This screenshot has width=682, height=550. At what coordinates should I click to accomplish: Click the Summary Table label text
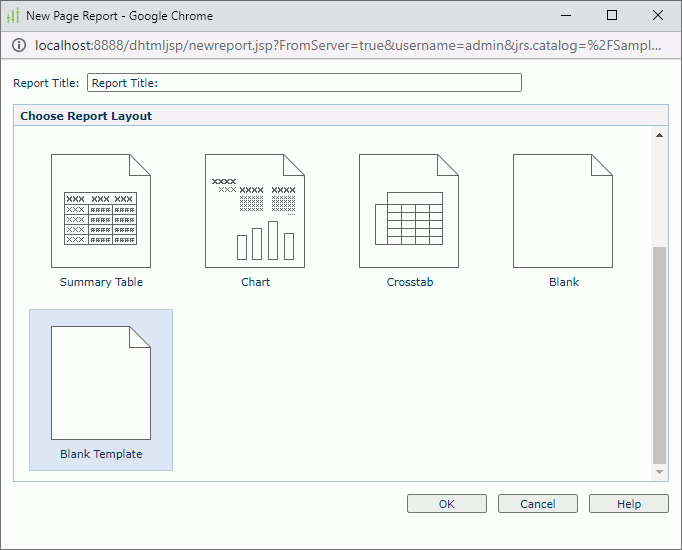pyautogui.click(x=101, y=282)
